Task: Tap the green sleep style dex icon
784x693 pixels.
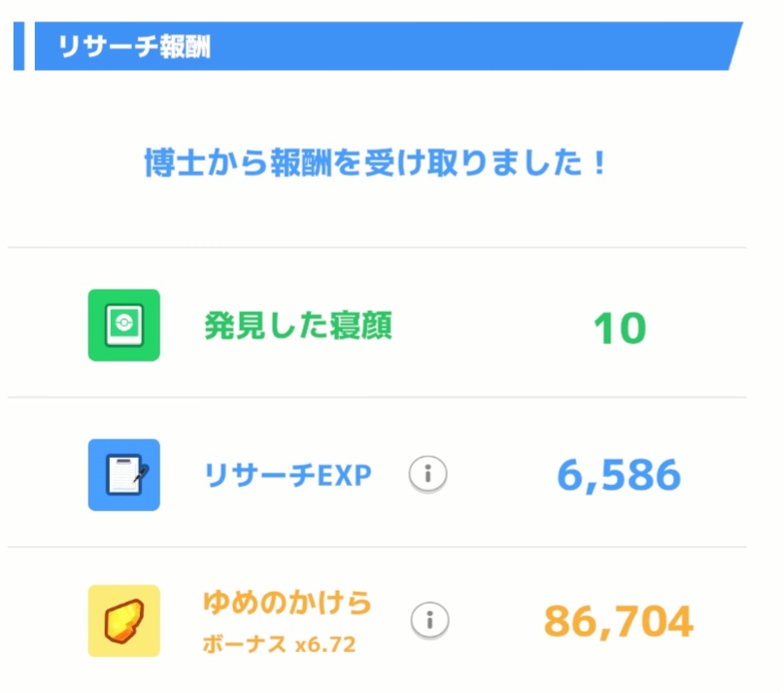Action: coord(123,326)
